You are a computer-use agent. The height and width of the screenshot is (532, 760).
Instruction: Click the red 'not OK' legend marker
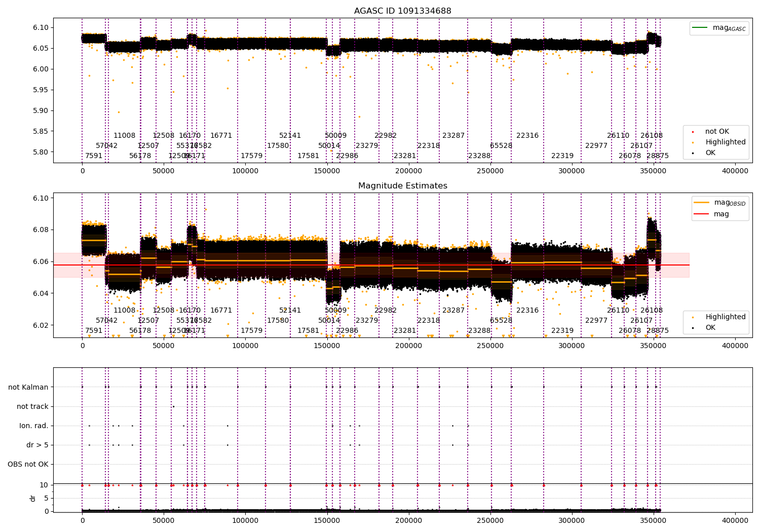[693, 132]
